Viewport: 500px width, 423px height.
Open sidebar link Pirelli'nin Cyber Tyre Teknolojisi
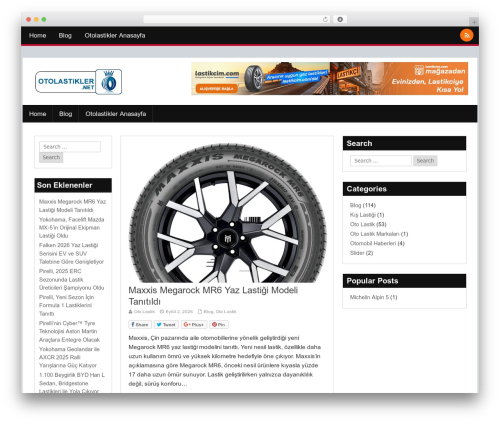pos(69,331)
